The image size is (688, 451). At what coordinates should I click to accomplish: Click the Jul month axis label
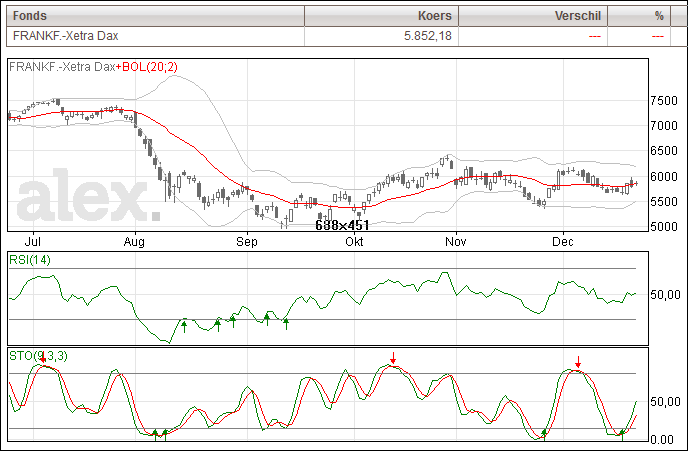click(32, 242)
